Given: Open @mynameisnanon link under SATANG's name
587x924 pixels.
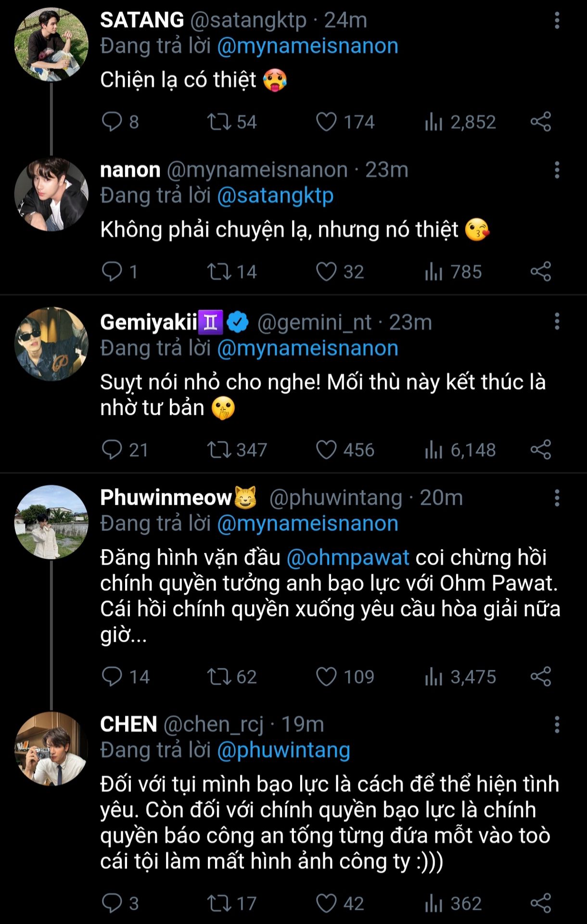Looking at the screenshot, I should (307, 46).
